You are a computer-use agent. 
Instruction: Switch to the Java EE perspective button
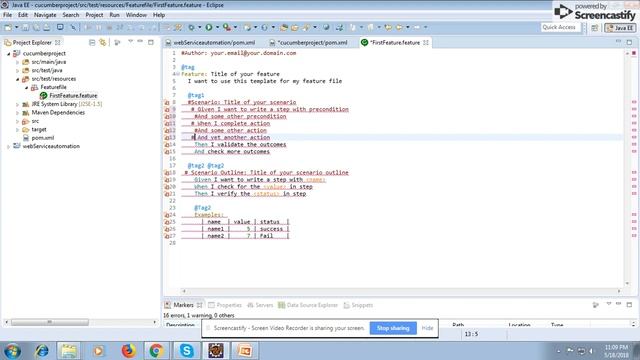pos(620,28)
